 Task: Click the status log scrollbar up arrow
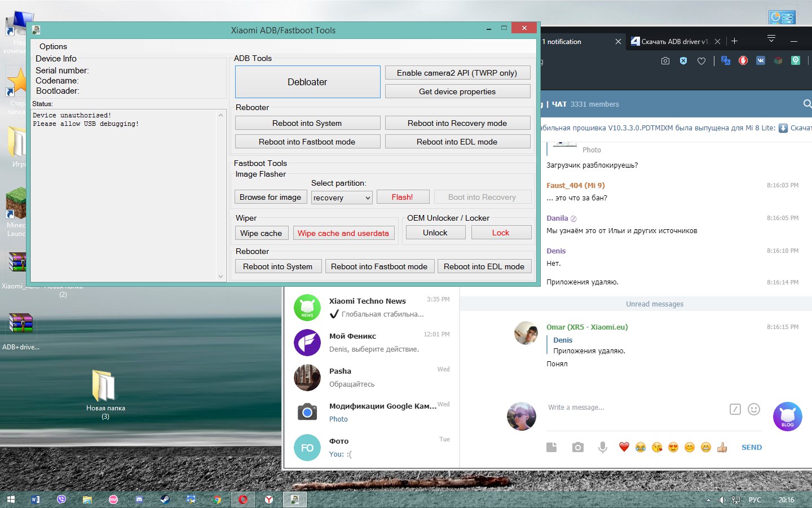click(221, 115)
